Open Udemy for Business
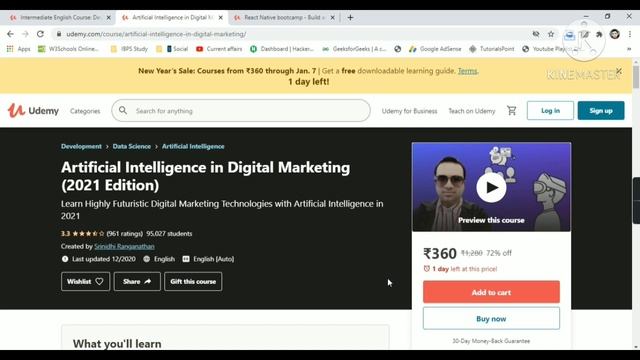640x360 pixels. pos(409,111)
